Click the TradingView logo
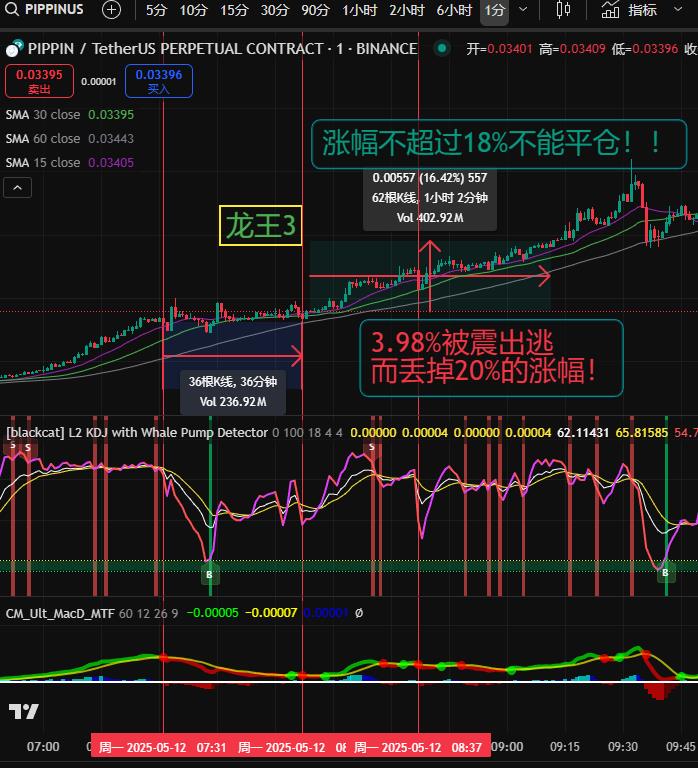 [x=24, y=712]
